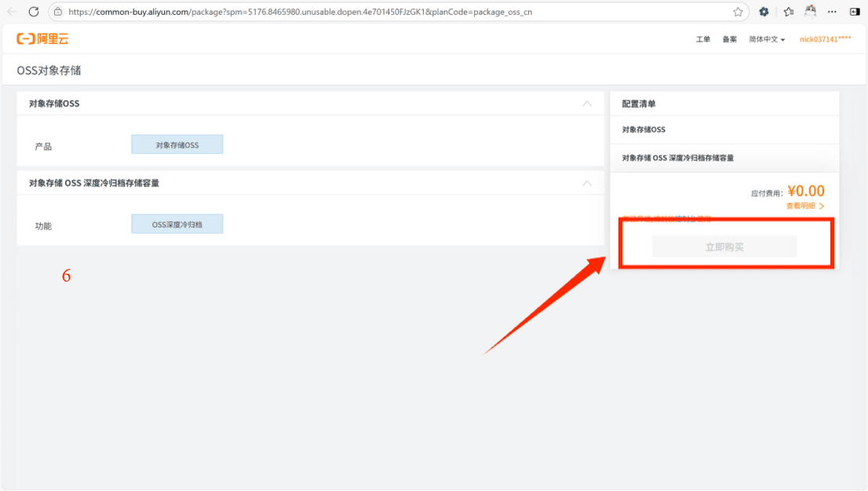Toggle the bookmark star in the address bar

737,12
